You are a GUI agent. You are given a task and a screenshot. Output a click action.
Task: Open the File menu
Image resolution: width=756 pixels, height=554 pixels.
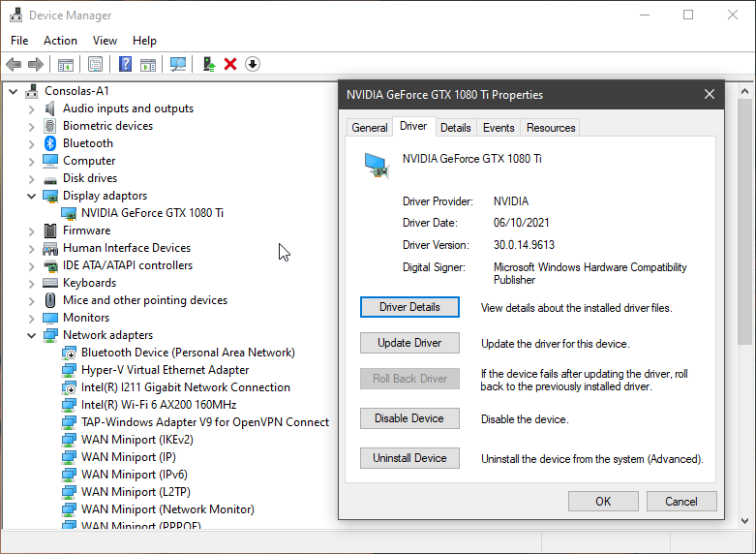(x=19, y=41)
